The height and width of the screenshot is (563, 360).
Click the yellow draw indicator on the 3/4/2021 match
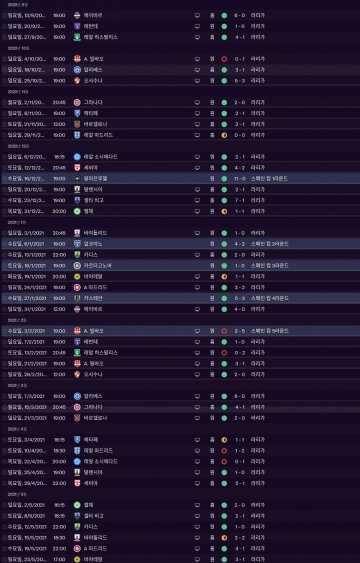point(224,440)
